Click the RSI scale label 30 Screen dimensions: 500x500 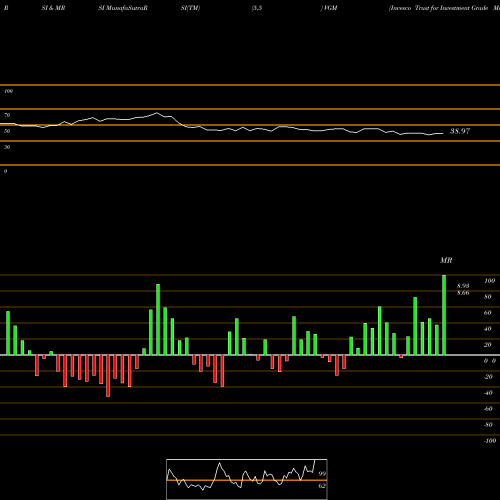[7, 147]
